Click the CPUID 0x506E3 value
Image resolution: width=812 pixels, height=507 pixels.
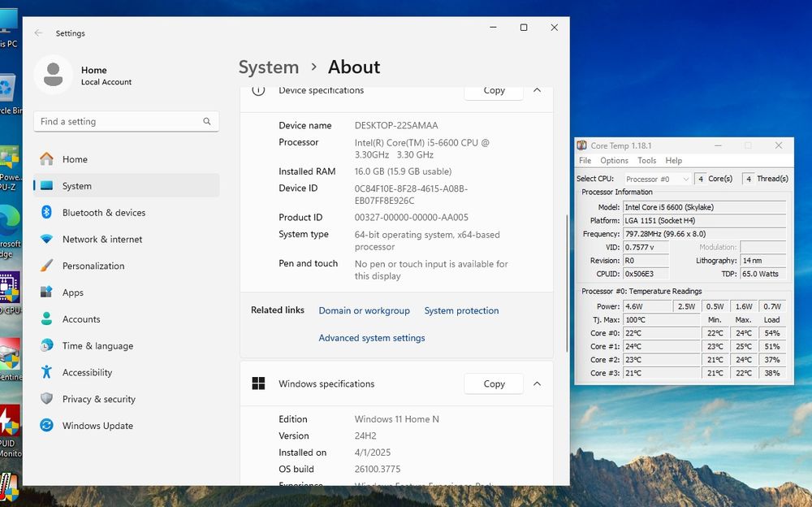pos(646,274)
